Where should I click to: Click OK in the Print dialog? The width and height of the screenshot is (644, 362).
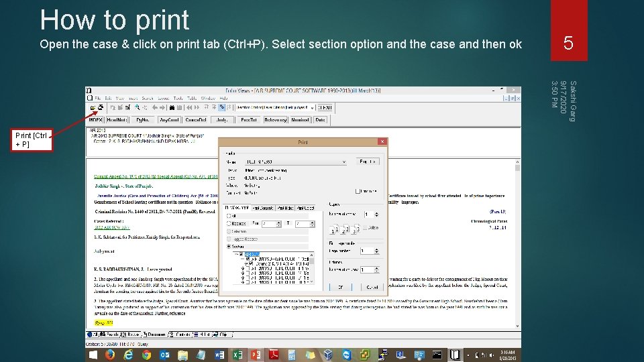click(x=341, y=287)
